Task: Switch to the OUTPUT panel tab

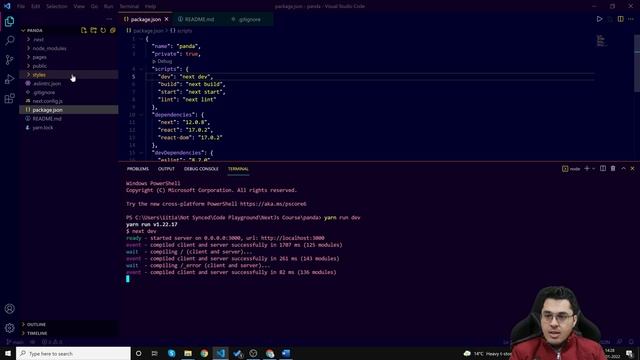Action: [166, 169]
